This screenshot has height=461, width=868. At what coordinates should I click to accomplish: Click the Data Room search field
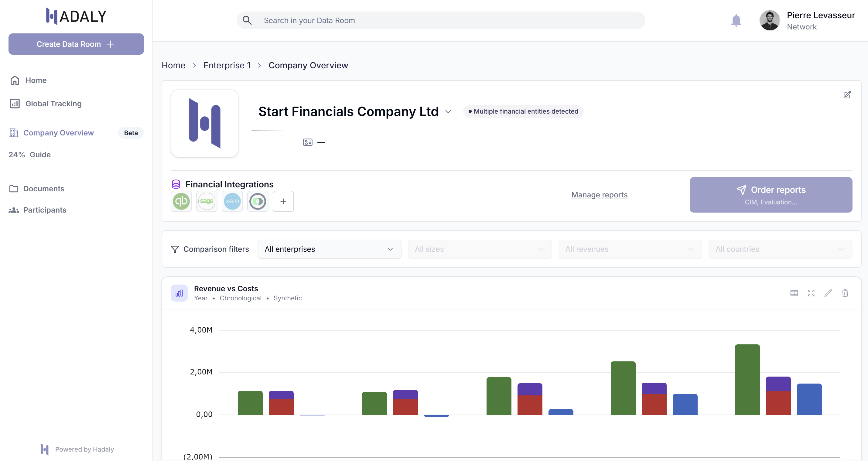coord(441,20)
